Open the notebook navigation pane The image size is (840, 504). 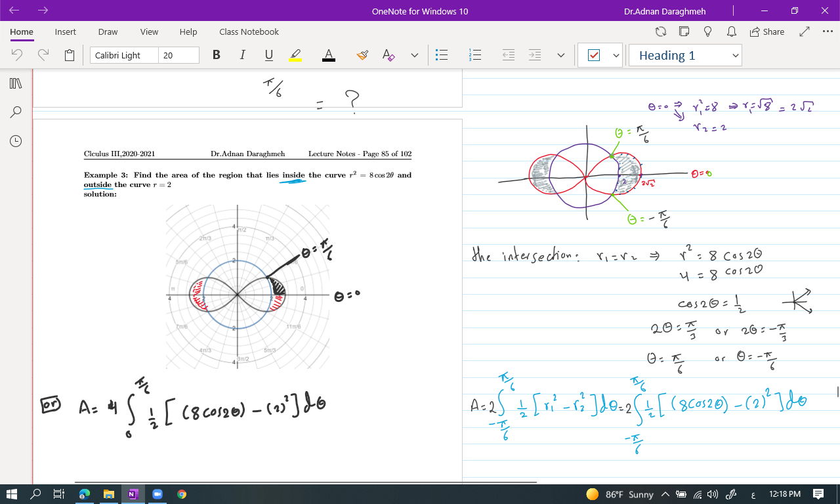point(16,83)
